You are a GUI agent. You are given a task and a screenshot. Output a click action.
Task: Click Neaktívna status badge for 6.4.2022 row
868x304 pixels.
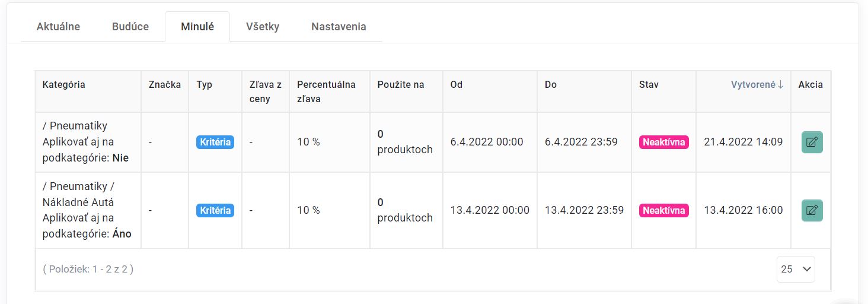[x=663, y=142]
